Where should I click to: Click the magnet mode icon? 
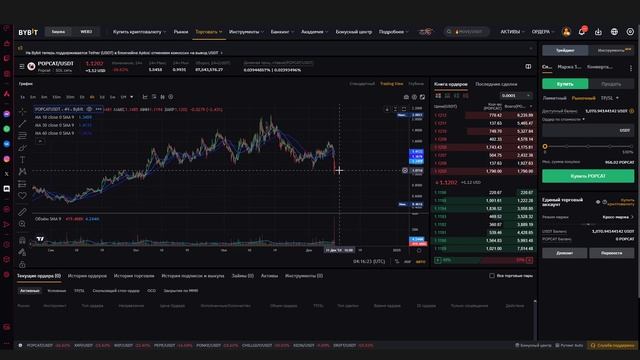click(22, 240)
